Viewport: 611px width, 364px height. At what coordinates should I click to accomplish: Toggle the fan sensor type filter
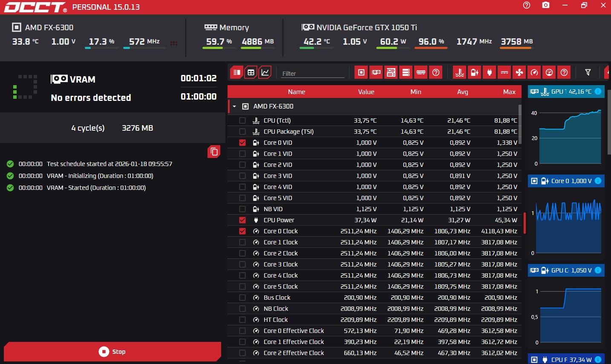pyautogui.click(x=519, y=72)
